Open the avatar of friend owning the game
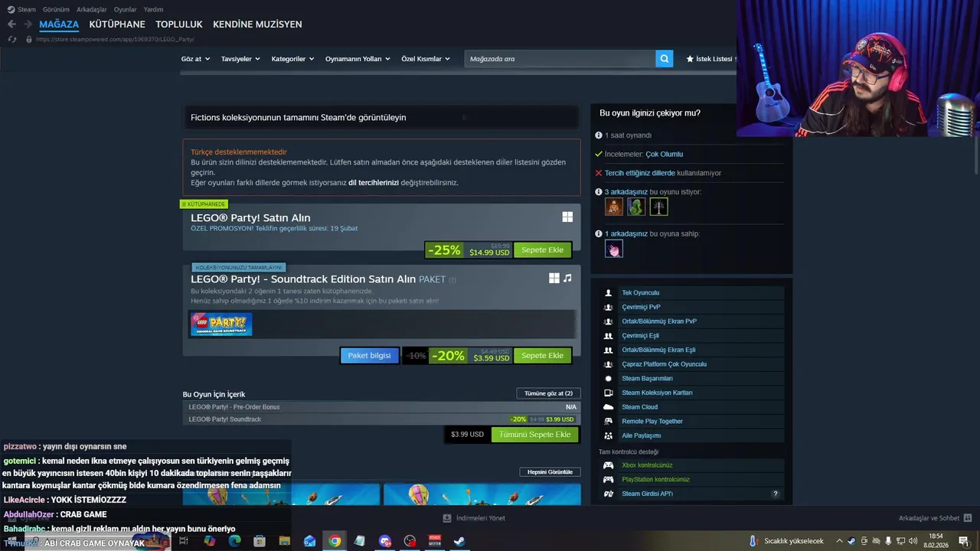 pos(614,249)
